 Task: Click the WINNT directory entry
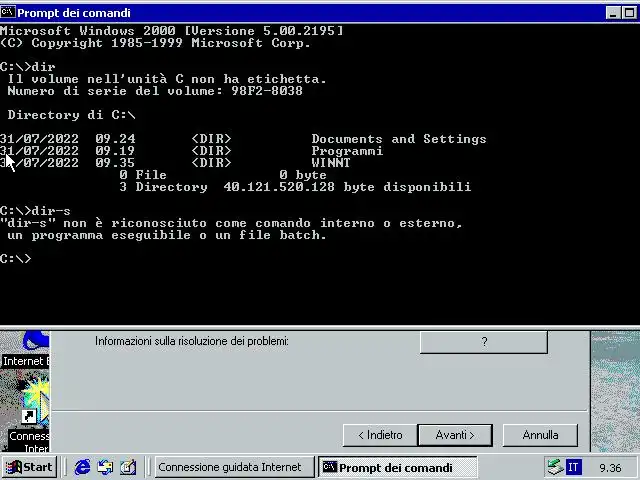(x=331, y=163)
